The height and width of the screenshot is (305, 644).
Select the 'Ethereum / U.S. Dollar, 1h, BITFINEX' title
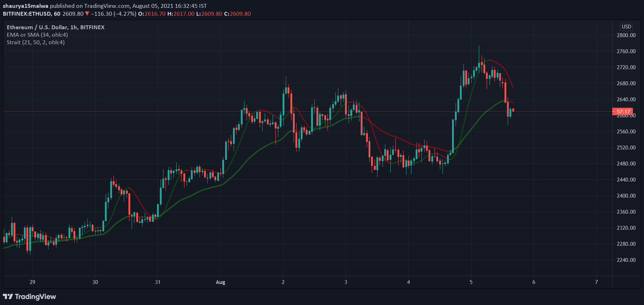[56, 27]
